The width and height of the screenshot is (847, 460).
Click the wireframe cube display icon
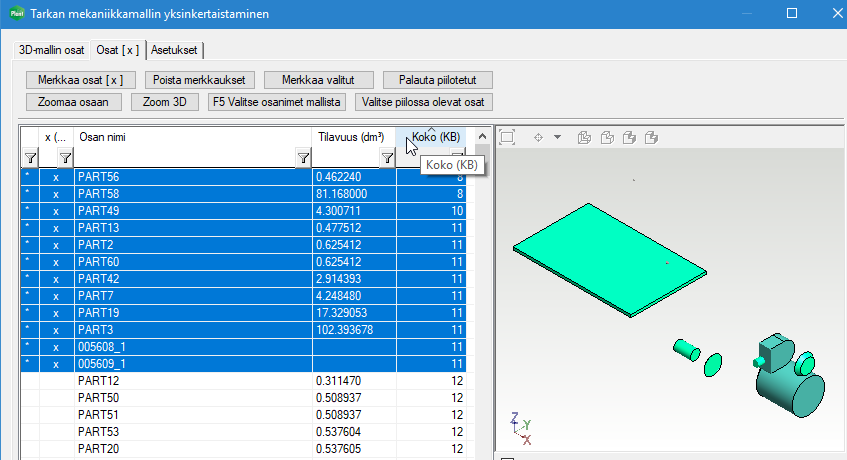click(x=585, y=137)
